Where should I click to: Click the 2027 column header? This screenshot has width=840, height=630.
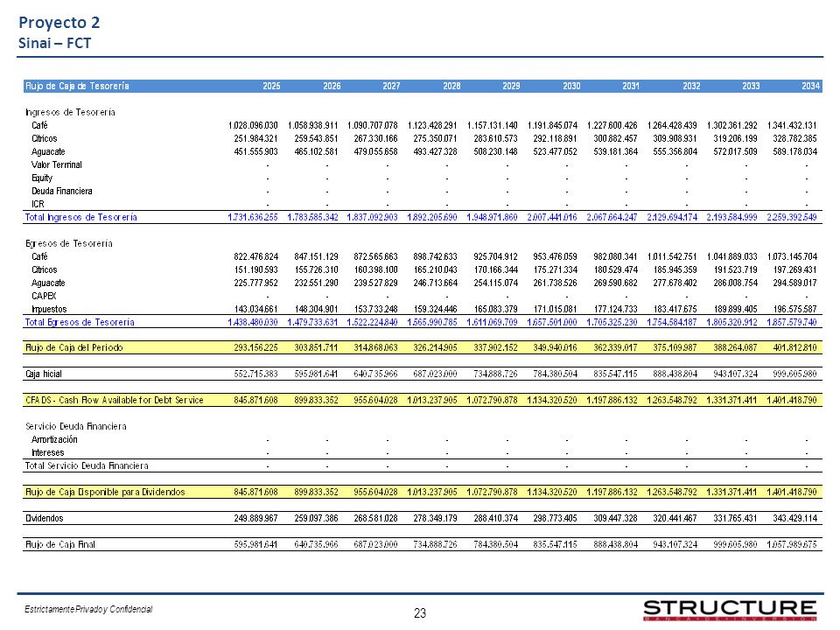[x=392, y=86]
